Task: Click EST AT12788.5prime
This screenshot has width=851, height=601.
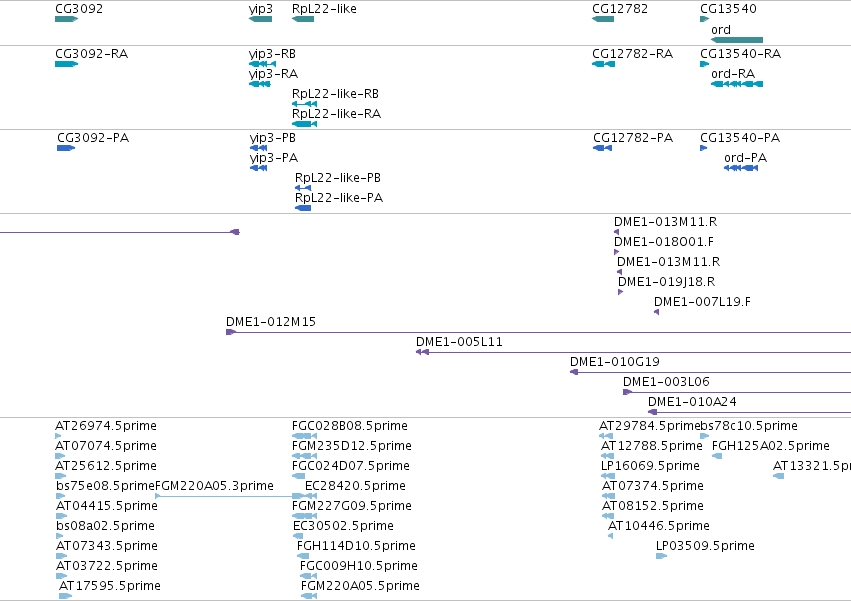Action: tap(607, 456)
